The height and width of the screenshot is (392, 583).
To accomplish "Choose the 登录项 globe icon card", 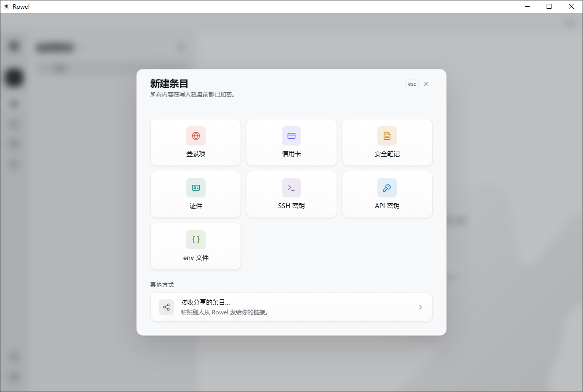I will (195, 142).
